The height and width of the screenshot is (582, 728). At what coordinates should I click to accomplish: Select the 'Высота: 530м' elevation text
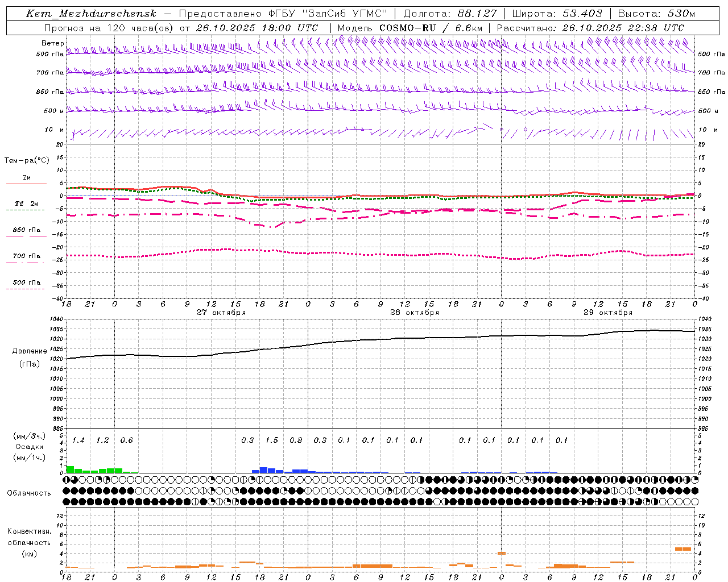coord(656,14)
